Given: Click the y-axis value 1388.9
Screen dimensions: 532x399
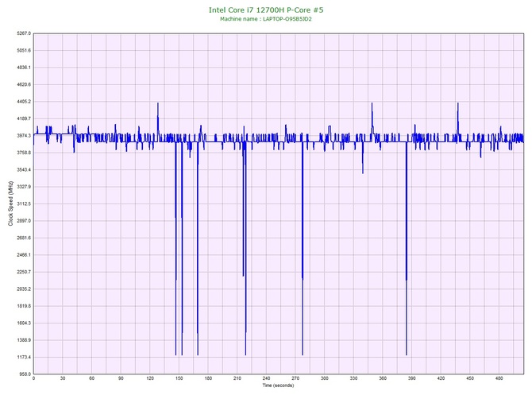Looking at the screenshot, I should pos(24,340).
